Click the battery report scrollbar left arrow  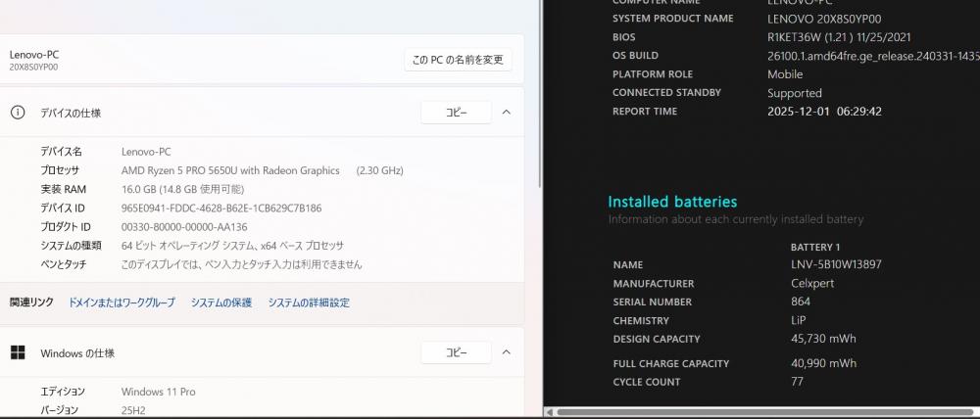(x=549, y=412)
